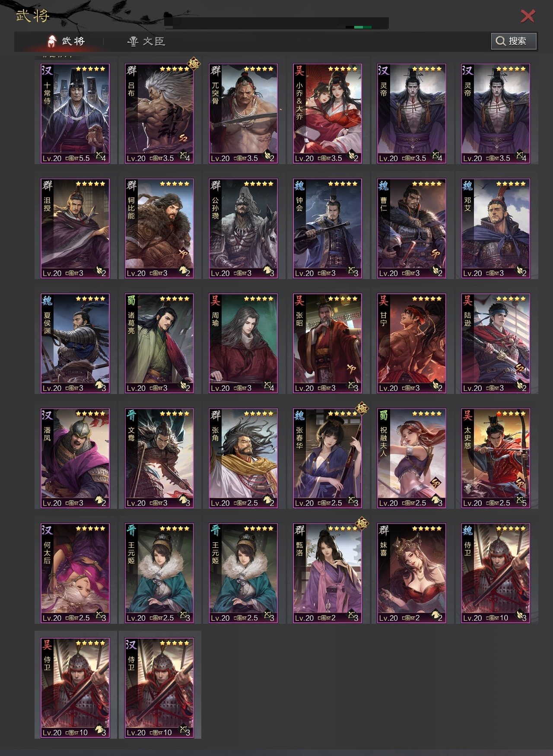Click the 魏 faction icon on 钟会 card
This screenshot has width=553, height=756.
299,186
